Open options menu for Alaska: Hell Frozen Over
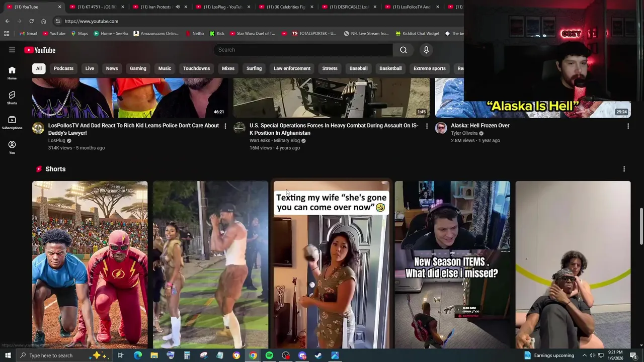The width and height of the screenshot is (644, 362). pos(628,126)
